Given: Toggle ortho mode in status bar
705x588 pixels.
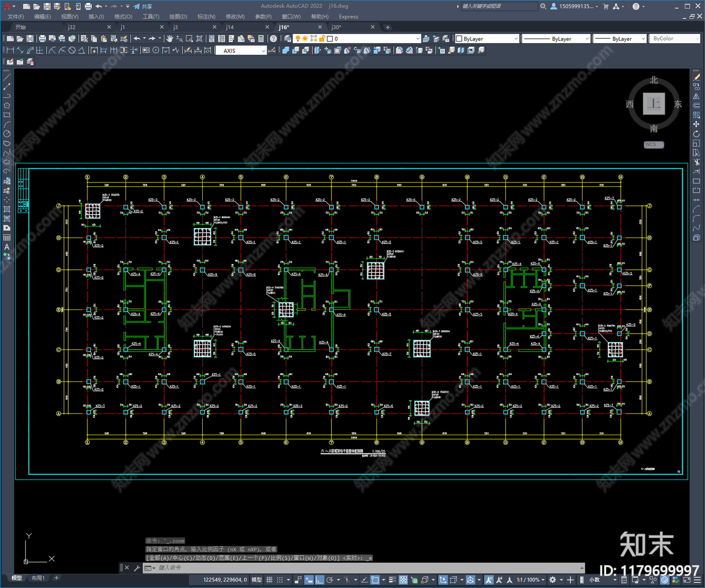Looking at the screenshot, I should coord(319,580).
